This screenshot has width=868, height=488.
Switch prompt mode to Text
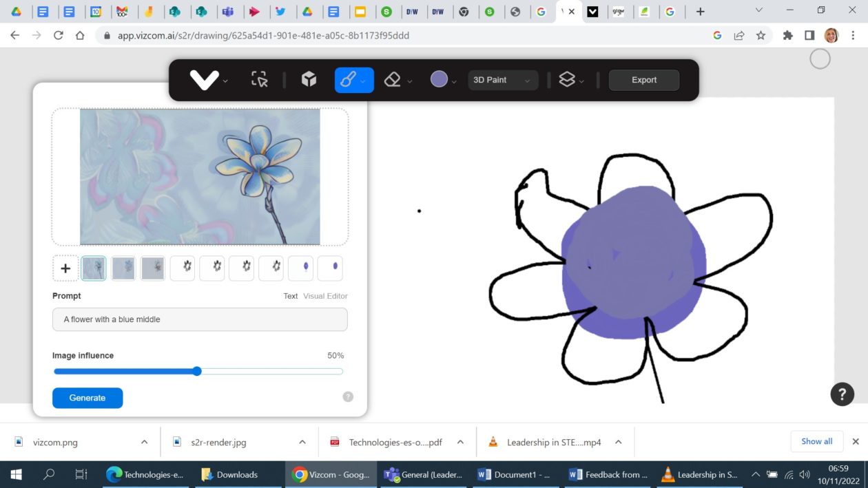(x=291, y=296)
